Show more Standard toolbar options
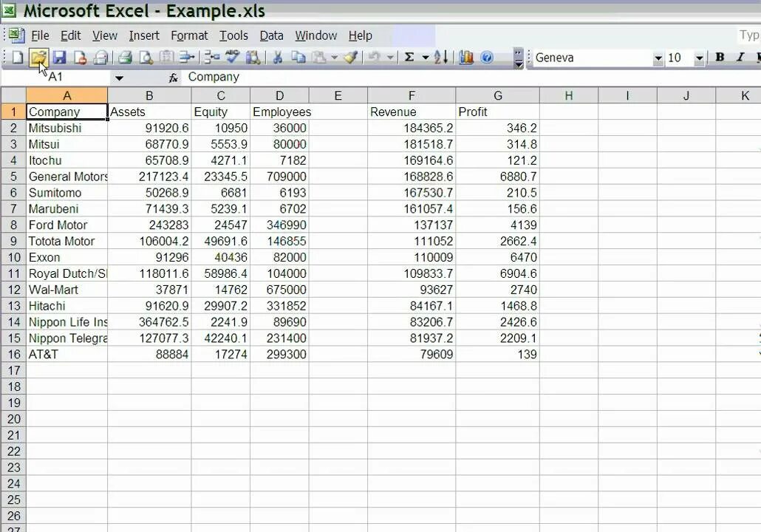 519,58
